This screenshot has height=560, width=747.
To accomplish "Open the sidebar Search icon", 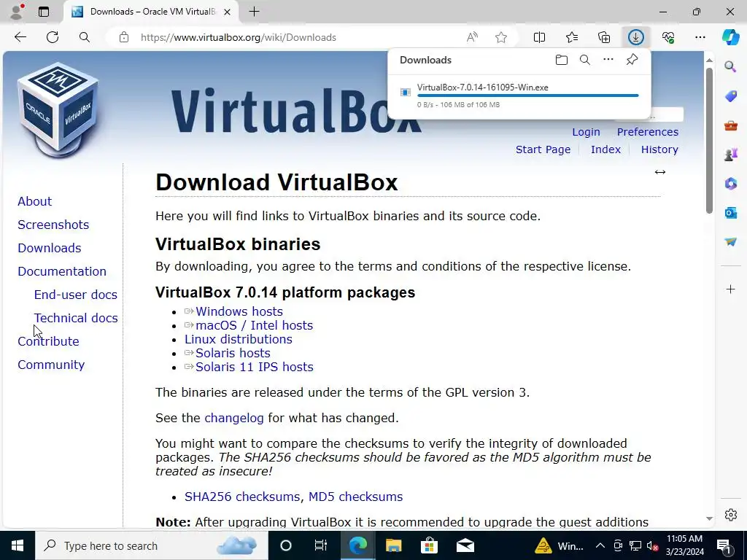I will pyautogui.click(x=731, y=66).
